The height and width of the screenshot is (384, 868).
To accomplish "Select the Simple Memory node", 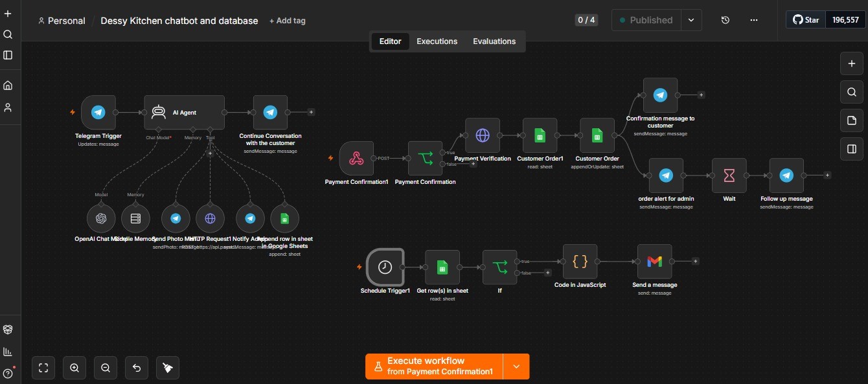I will 135,219.
